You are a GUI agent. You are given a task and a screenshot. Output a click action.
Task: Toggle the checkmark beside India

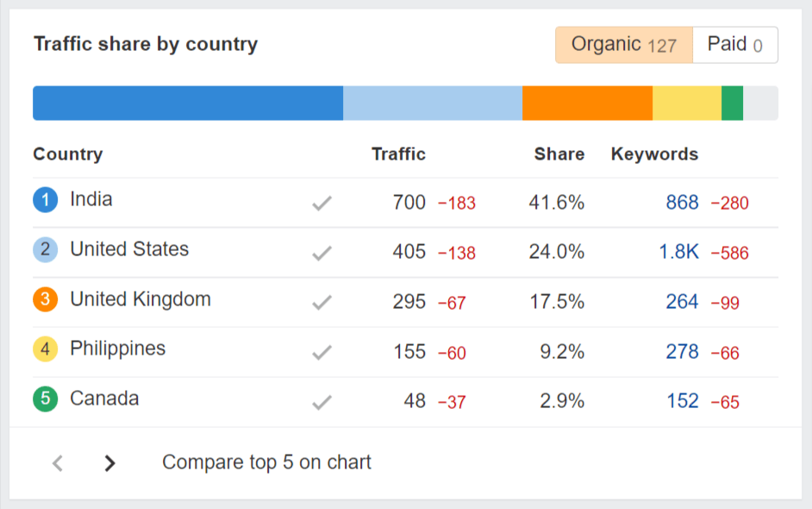click(322, 199)
